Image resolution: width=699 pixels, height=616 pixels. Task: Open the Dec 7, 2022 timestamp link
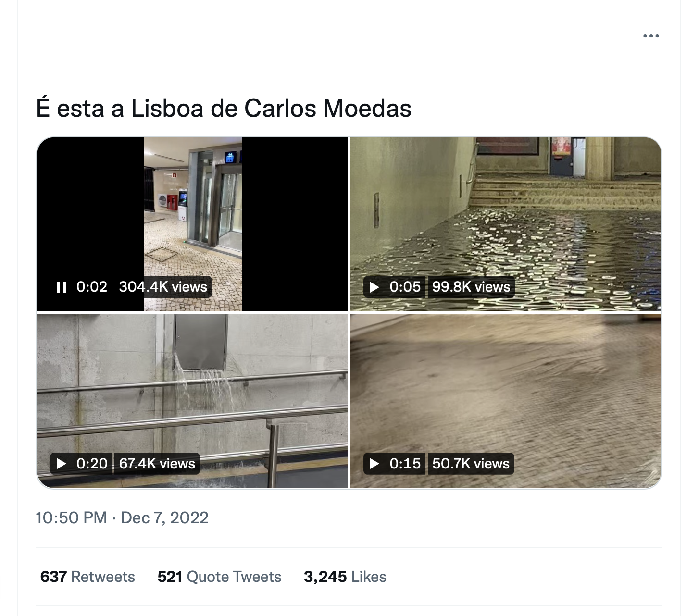point(122,518)
